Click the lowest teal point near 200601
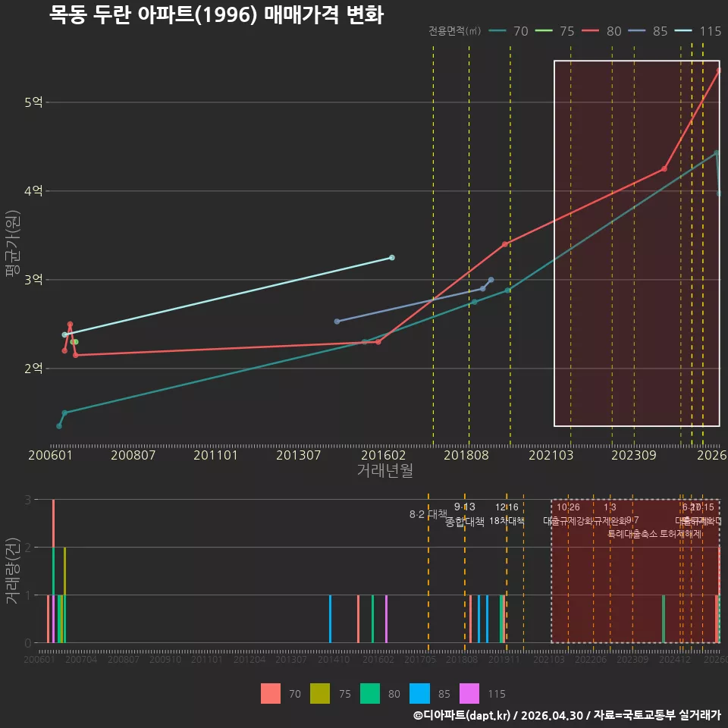Viewport: 728px width, 728px height. tap(59, 426)
